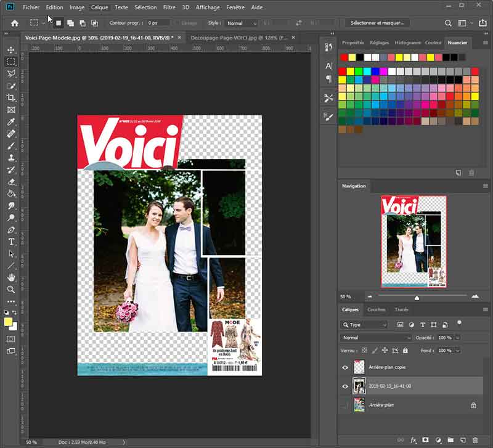Image resolution: width=493 pixels, height=448 pixels.
Task: Open the Calque menu
Action: coord(99,7)
